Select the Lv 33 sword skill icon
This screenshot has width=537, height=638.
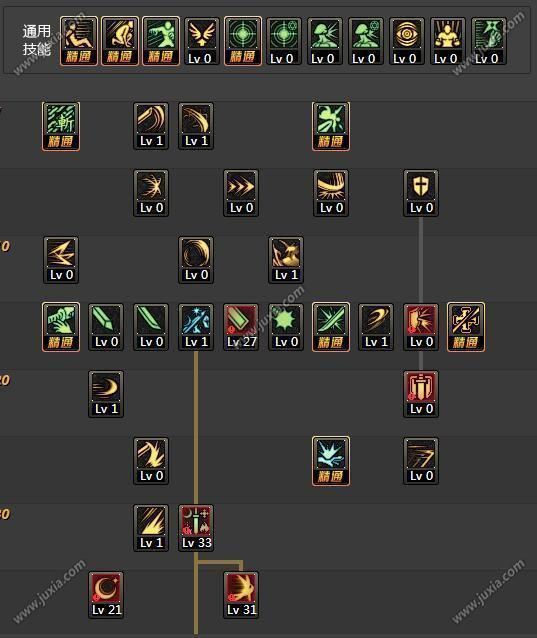[196, 528]
